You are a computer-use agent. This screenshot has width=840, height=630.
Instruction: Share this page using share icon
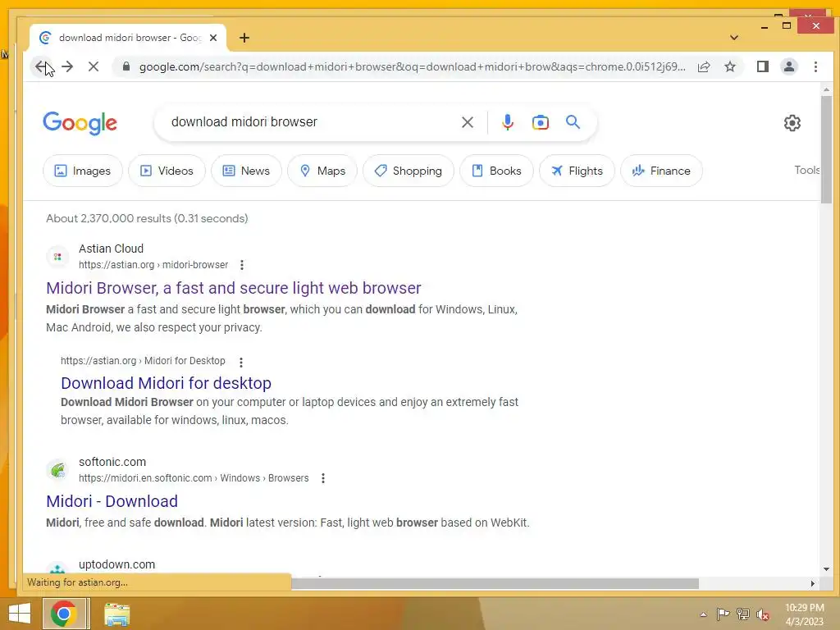coord(704,66)
